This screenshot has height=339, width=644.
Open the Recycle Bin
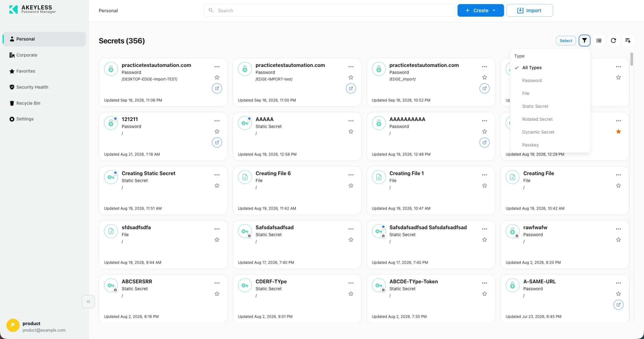coord(44,103)
